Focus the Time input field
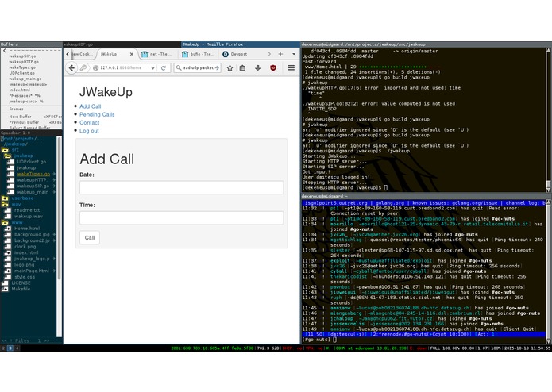 [181, 217]
